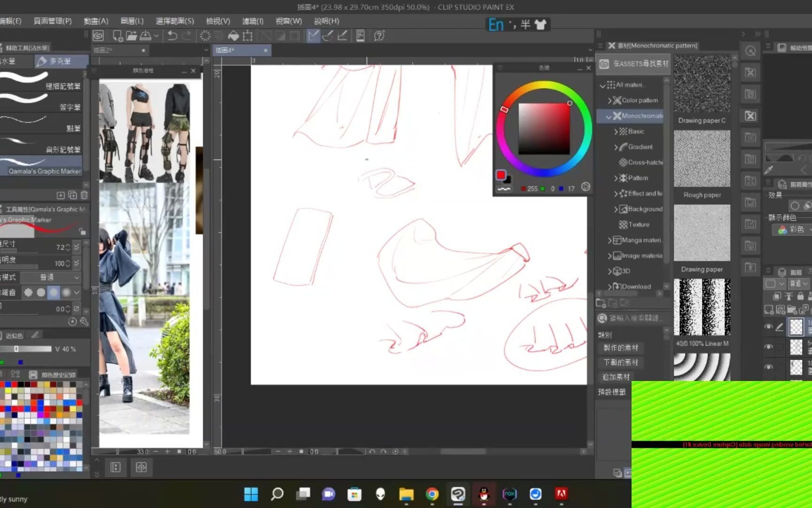Open File Explorer from the Windows taskbar
The width and height of the screenshot is (812, 508).
click(x=406, y=494)
